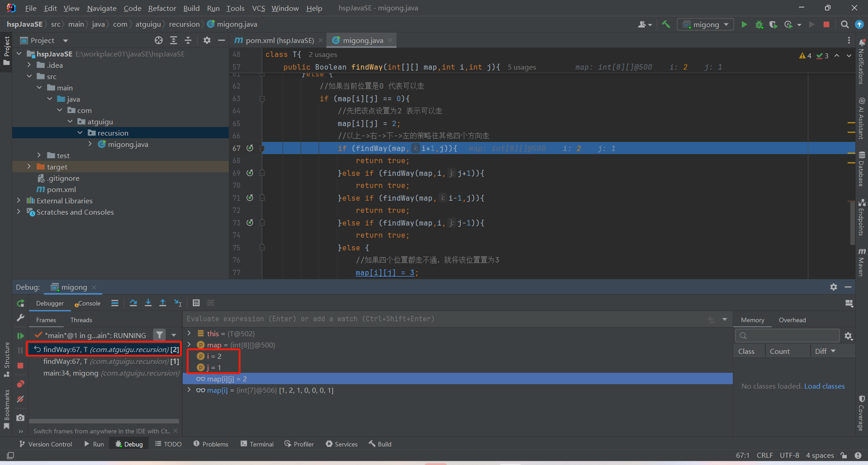The image size is (868, 465).
Task: Open View Breakpoints from the debug sidebar
Action: pos(20,384)
